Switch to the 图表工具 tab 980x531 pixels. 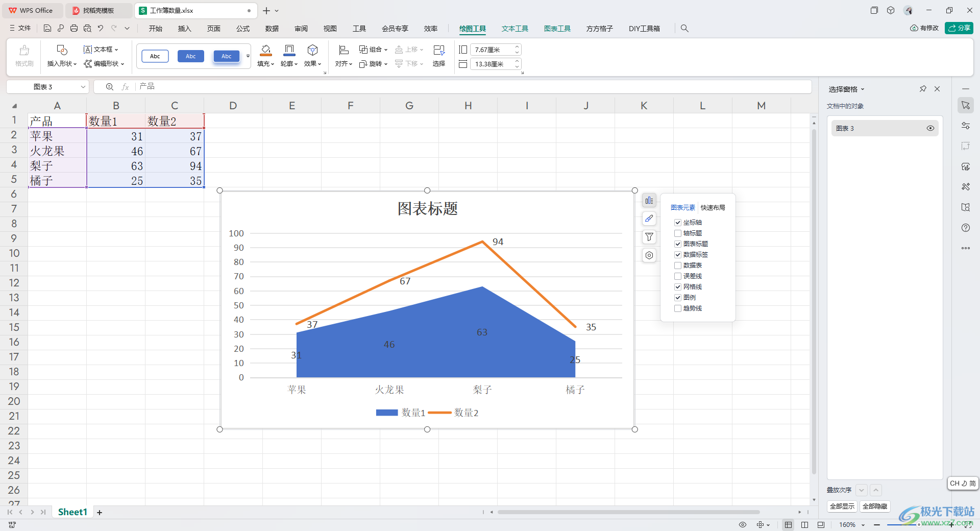[x=557, y=29]
